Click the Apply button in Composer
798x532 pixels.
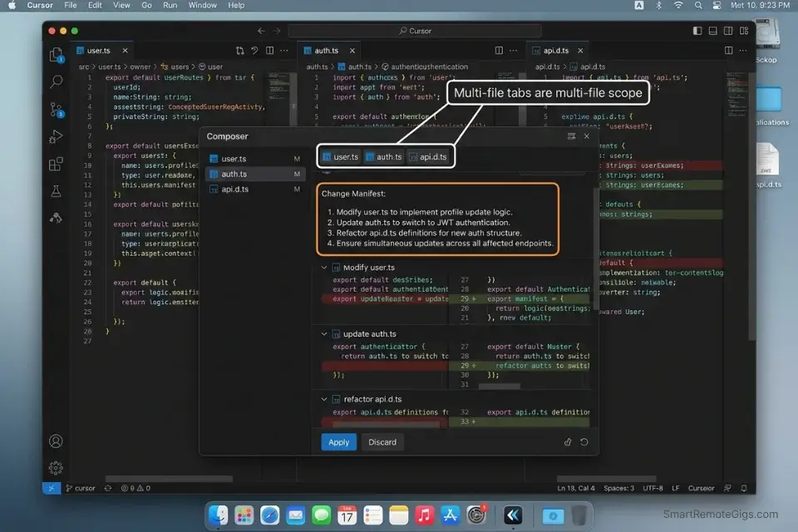click(338, 441)
